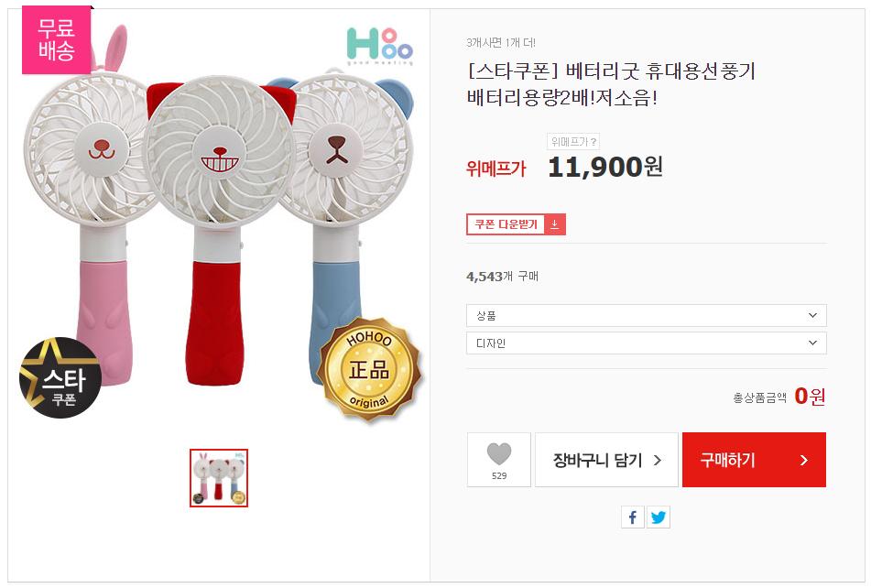The width and height of the screenshot is (871, 588).
Task: Click chevron arrow of 디자인 selector
Action: point(812,343)
